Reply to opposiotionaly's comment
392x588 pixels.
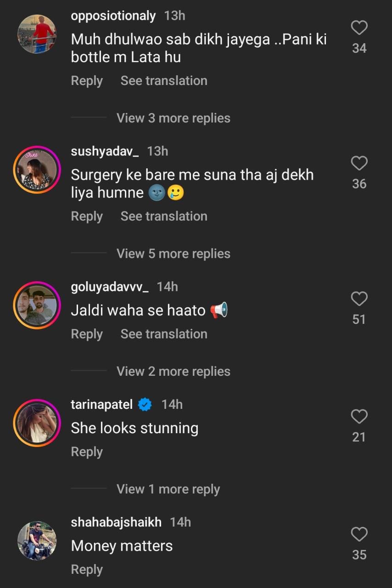tap(87, 81)
